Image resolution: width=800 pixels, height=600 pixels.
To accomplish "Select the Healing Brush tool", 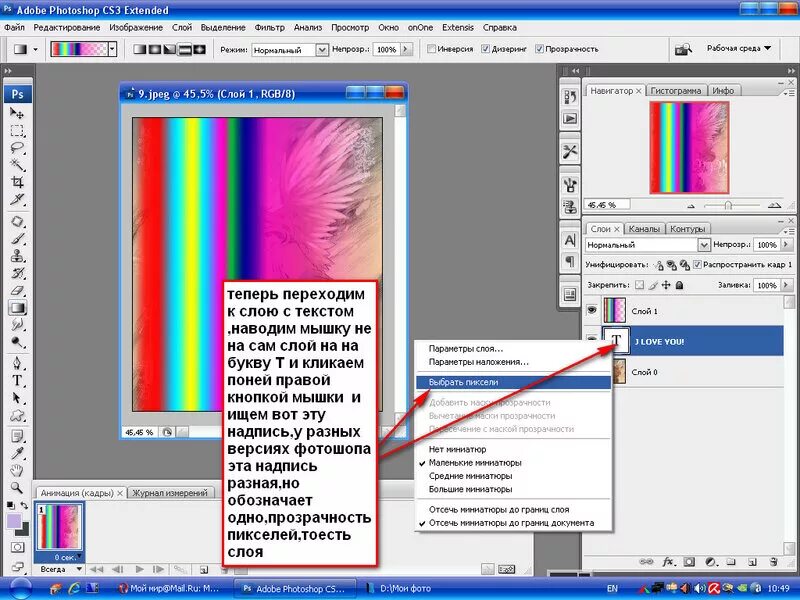I will click(x=17, y=222).
